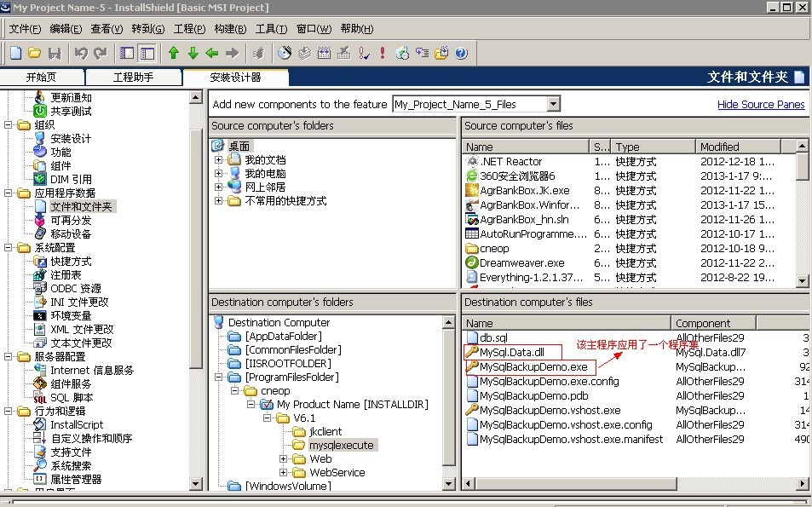The width and height of the screenshot is (812, 507).
Task: Select MySqlBackupDemo.exe in destination files
Action: pyautogui.click(x=533, y=366)
